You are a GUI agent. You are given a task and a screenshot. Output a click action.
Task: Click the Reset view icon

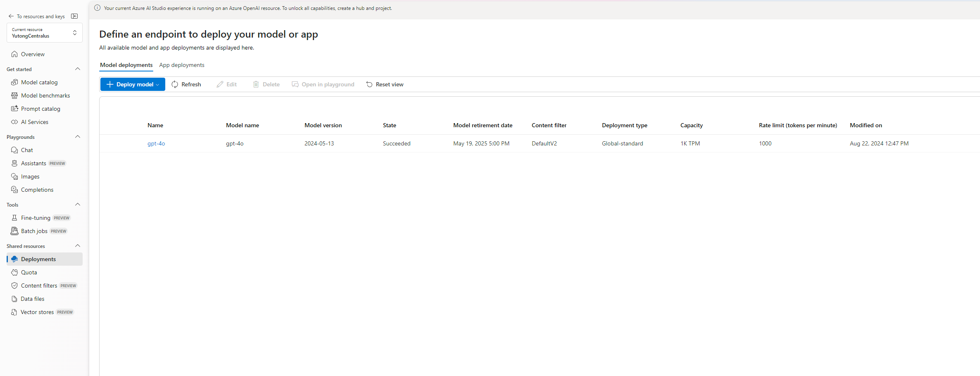pos(369,84)
